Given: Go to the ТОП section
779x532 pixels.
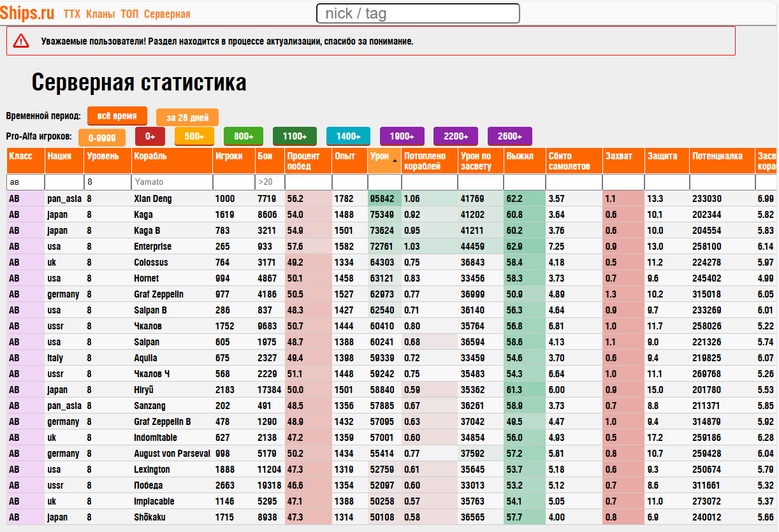Looking at the screenshot, I should tap(129, 14).
